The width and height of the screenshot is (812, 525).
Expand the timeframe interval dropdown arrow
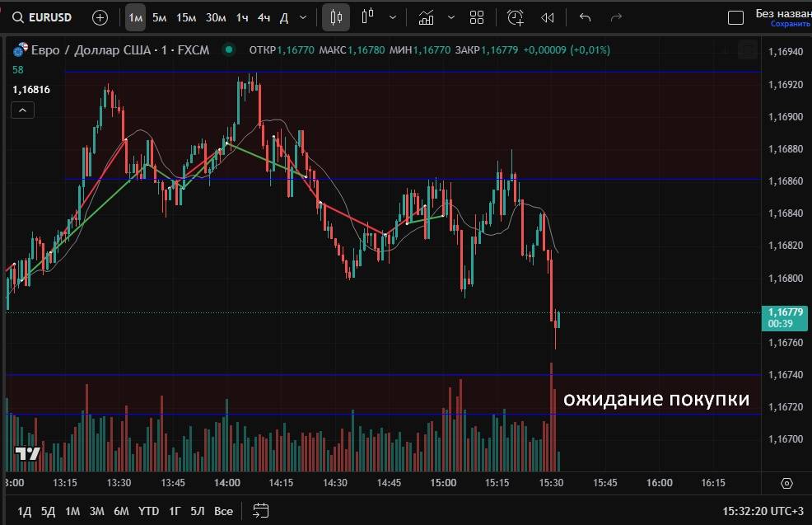(x=304, y=17)
